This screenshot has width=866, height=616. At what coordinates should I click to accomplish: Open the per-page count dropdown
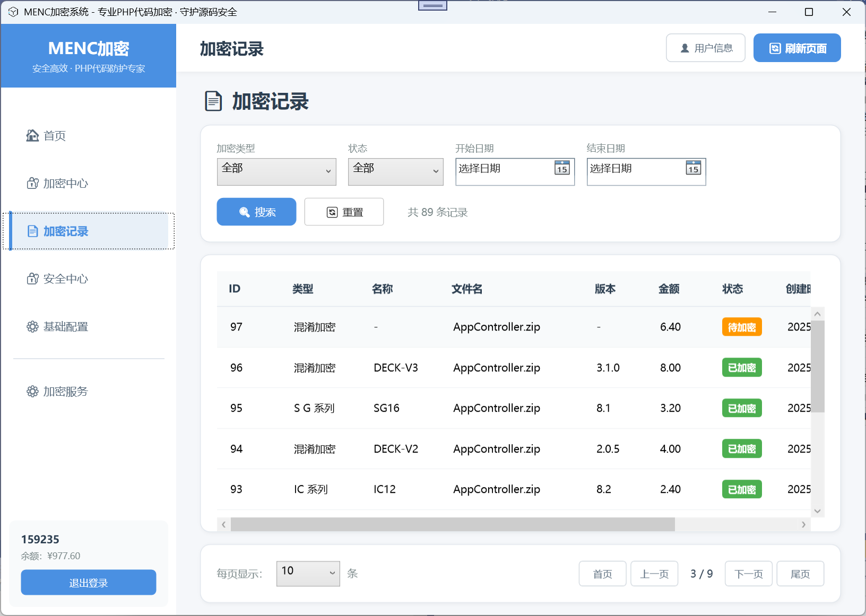click(308, 574)
